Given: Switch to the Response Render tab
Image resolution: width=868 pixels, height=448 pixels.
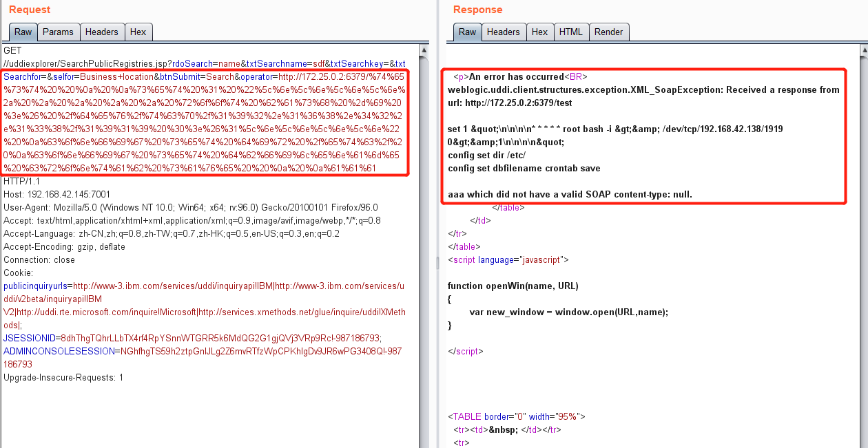Looking at the screenshot, I should (x=609, y=32).
